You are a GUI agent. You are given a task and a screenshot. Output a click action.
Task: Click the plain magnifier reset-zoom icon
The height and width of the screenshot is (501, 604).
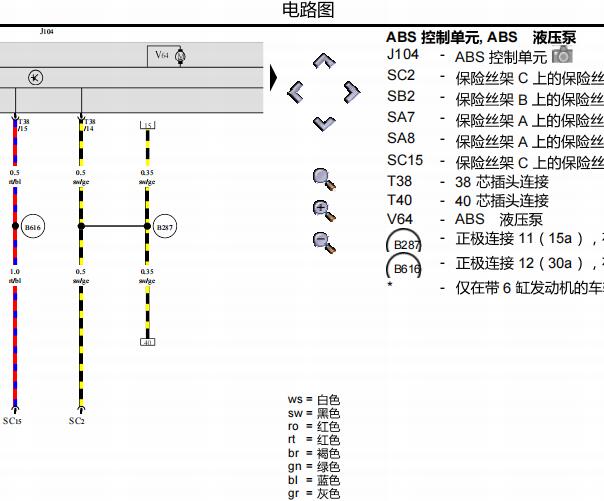324,179
